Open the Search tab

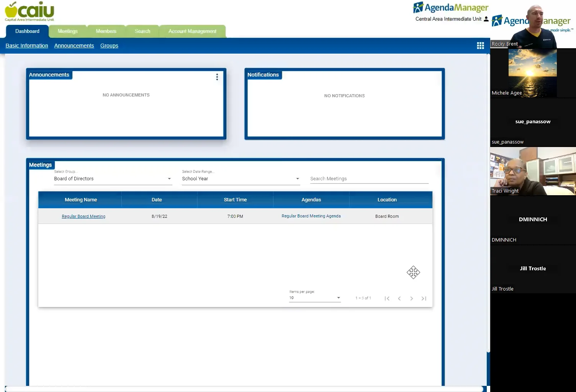pyautogui.click(x=142, y=31)
